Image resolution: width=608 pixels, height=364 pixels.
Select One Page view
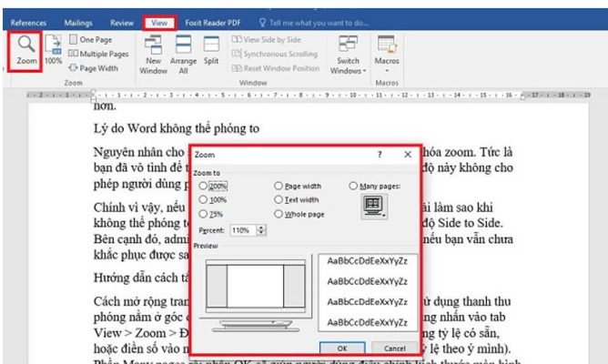[90, 39]
